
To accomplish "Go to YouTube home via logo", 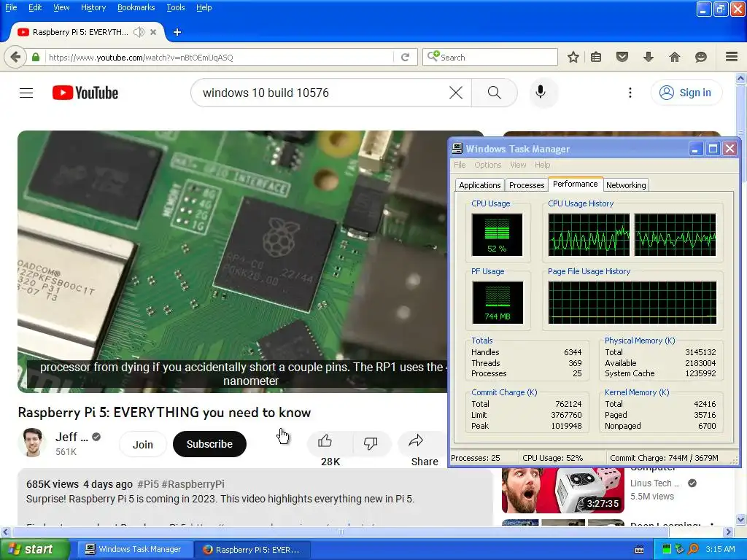I will 85,93.
